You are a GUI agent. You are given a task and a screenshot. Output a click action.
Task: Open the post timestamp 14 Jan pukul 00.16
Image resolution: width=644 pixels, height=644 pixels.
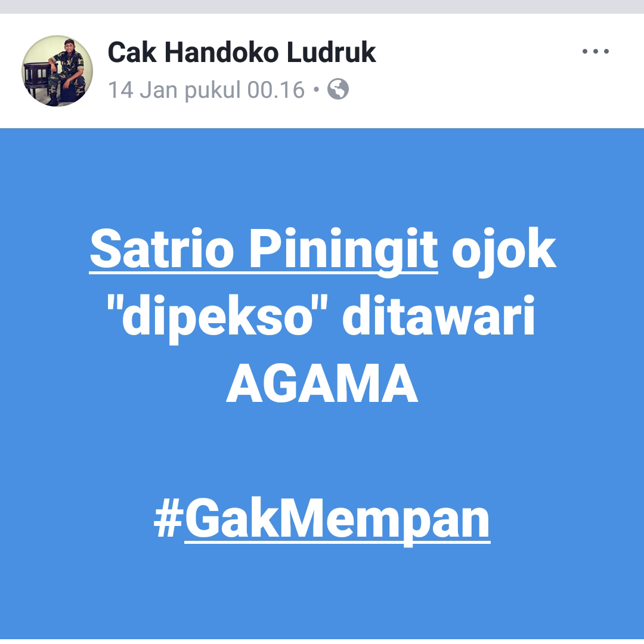pyautogui.click(x=206, y=89)
